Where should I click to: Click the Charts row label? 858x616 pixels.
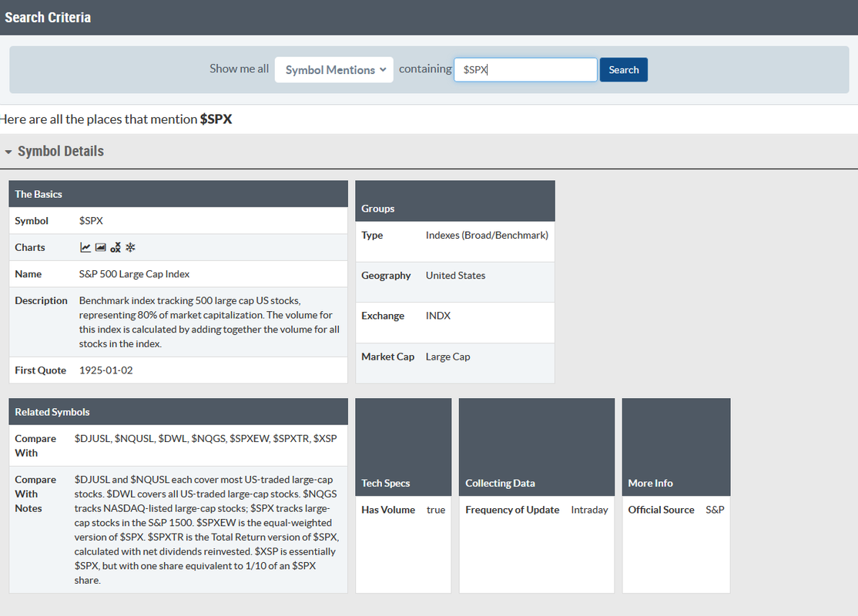30,247
